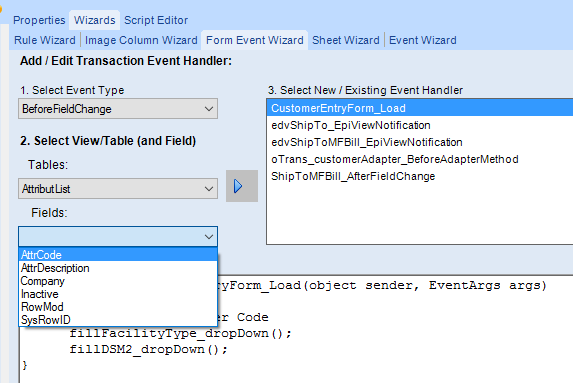The height and width of the screenshot is (383, 573).
Task: Open the Event Wizard tab
Action: [x=423, y=40]
